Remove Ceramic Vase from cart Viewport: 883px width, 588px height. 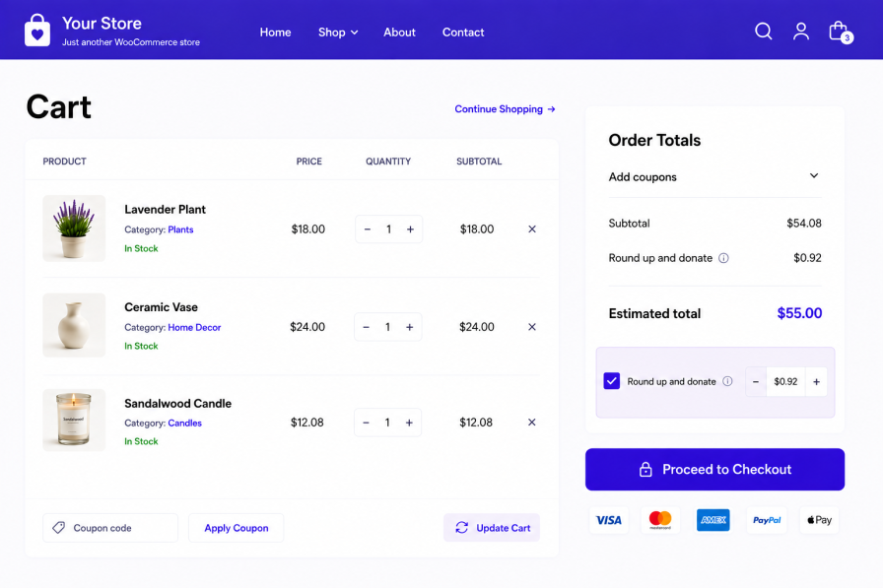tap(531, 327)
